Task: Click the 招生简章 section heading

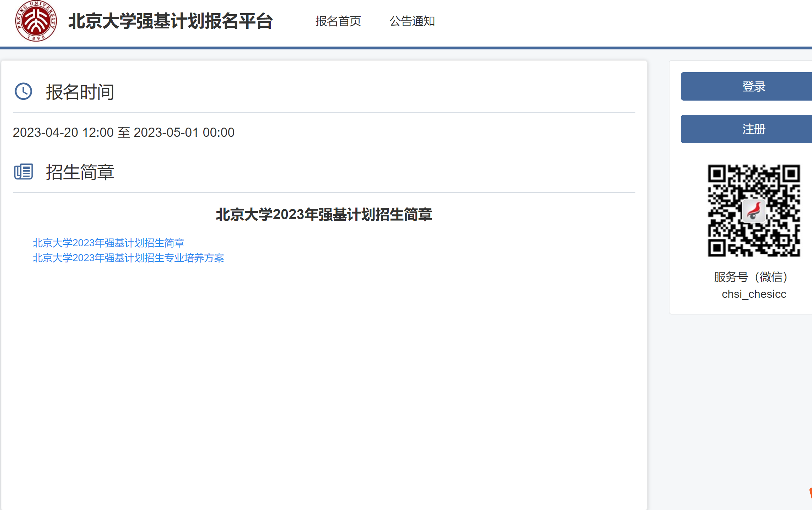Action: (80, 172)
